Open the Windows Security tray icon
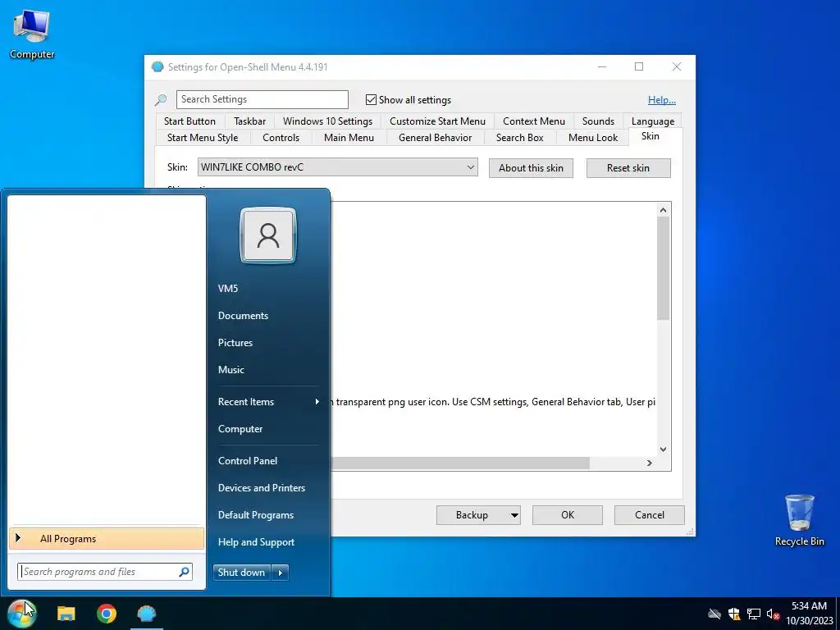This screenshot has width=840, height=630. [x=734, y=614]
